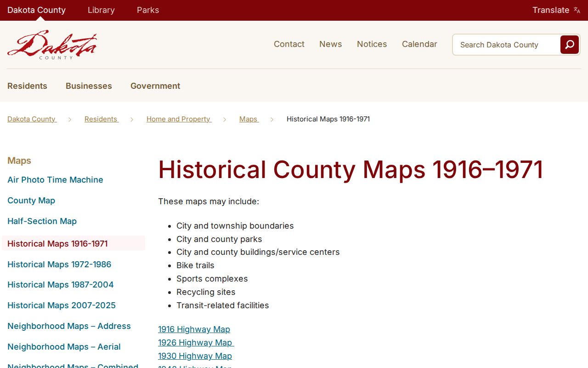Go to the Contact page
The image size is (588, 368).
click(289, 44)
